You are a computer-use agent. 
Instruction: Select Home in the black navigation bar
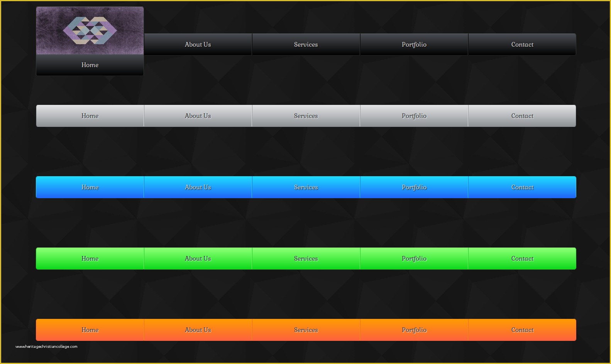(90, 65)
